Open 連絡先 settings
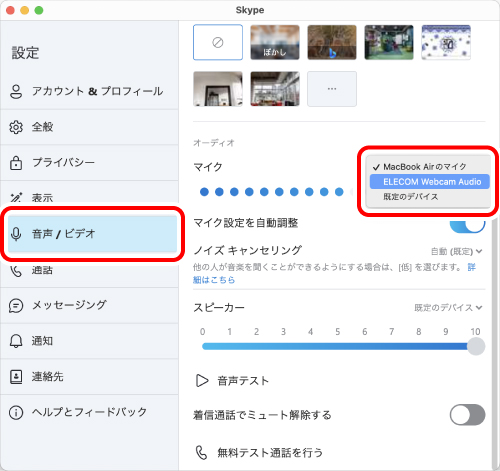Image resolution: width=500 pixels, height=471 pixels. click(x=89, y=377)
